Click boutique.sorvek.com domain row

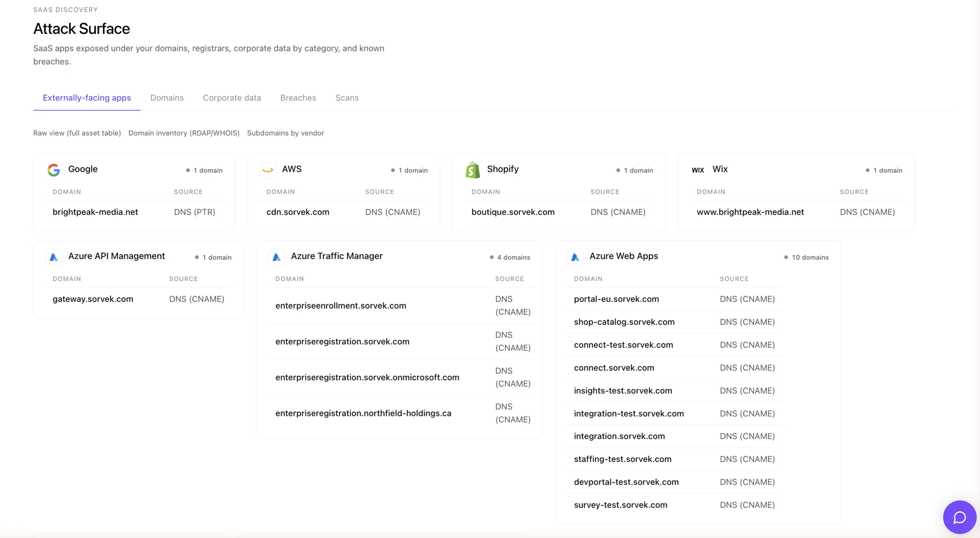(559, 212)
